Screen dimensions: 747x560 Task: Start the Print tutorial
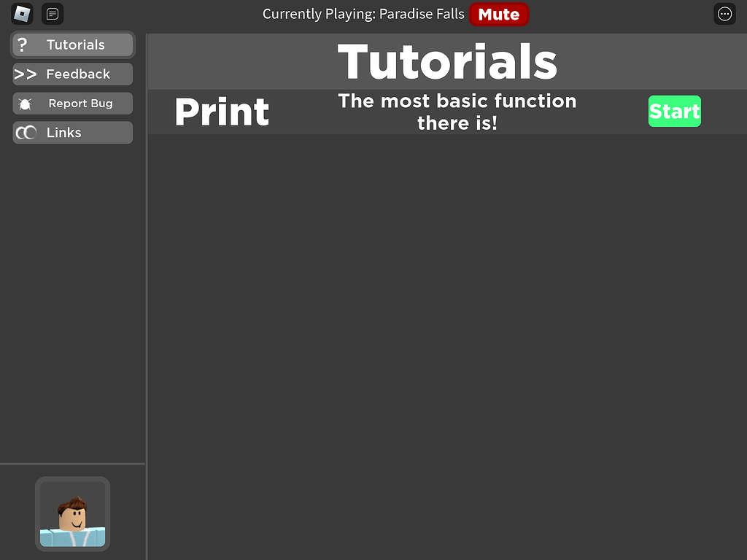pos(674,112)
